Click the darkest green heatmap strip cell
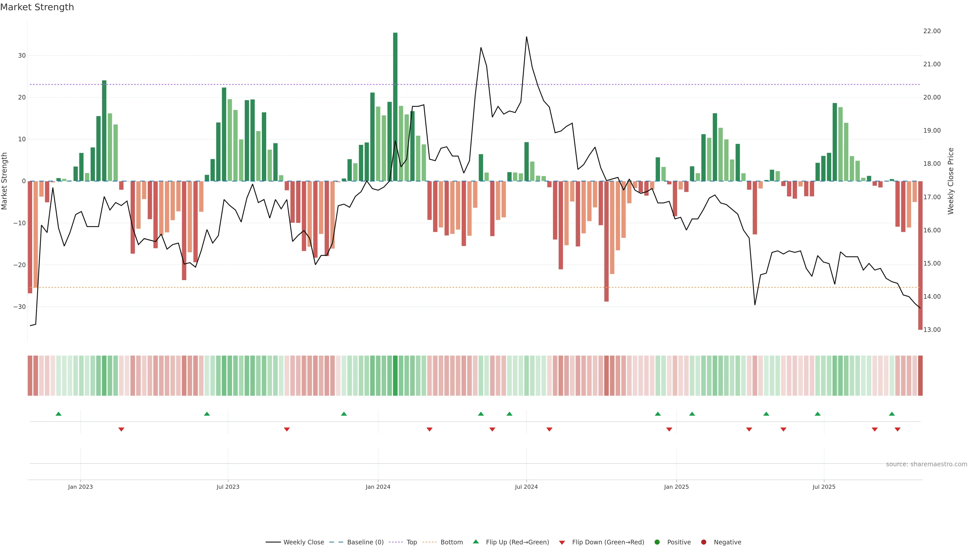This screenshot has width=980, height=551. point(395,376)
